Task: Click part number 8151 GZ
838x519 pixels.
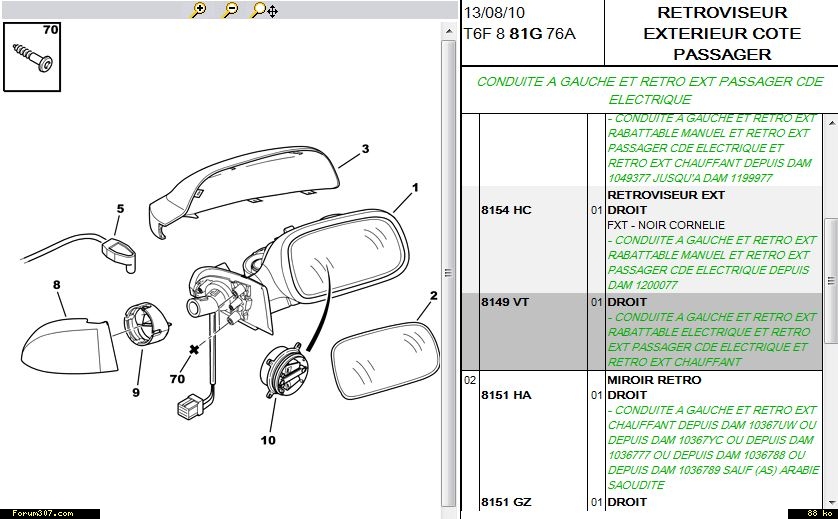Action: (x=506, y=502)
